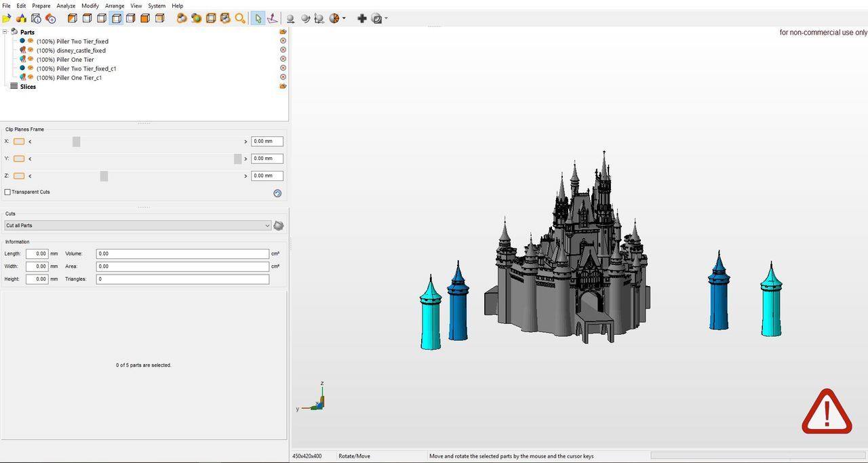This screenshot has height=463, width=868.
Task: Remove the Piller Two Tier_fixed_c1 part
Action: pyautogui.click(x=283, y=68)
